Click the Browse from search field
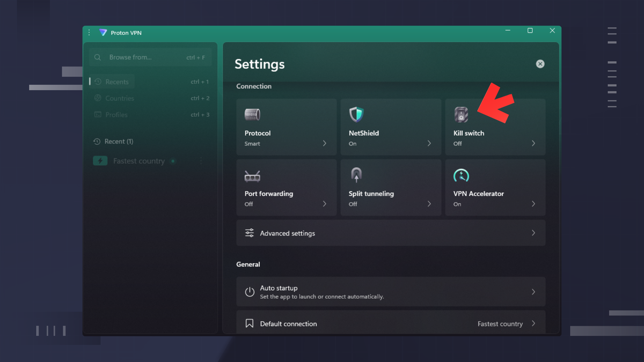644x362 pixels. 150,57
